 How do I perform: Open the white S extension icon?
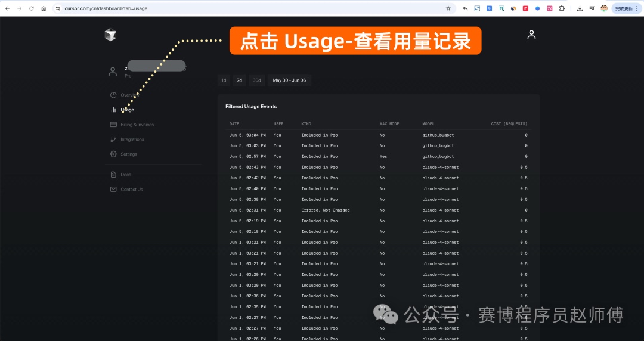(x=477, y=8)
